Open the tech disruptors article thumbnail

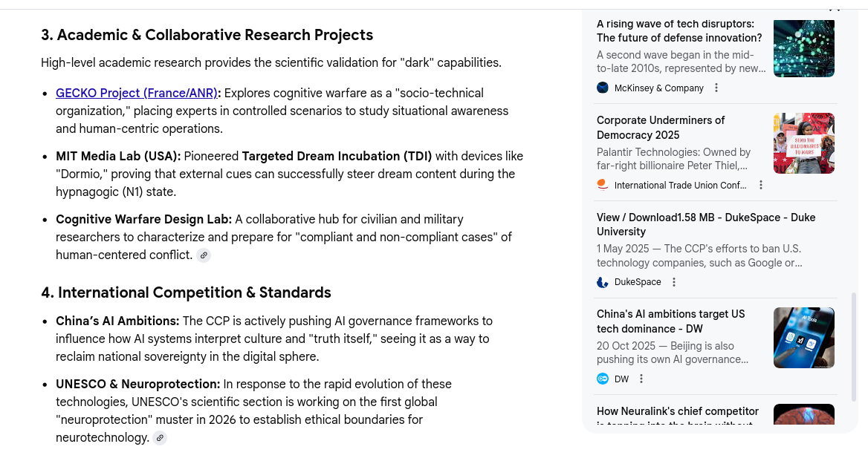pyautogui.click(x=803, y=49)
